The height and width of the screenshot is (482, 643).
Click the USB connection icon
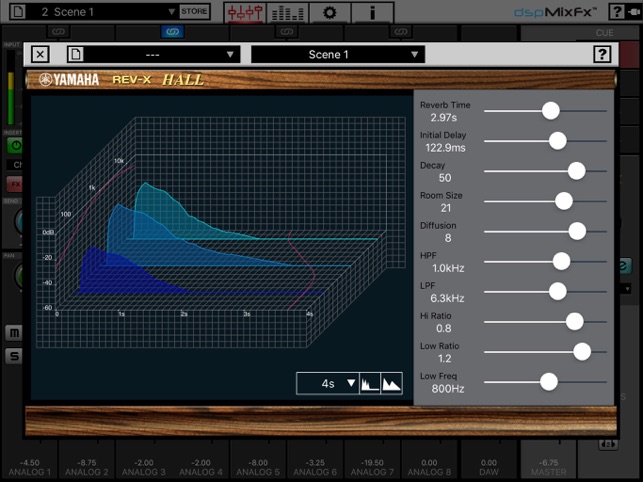(x=634, y=12)
